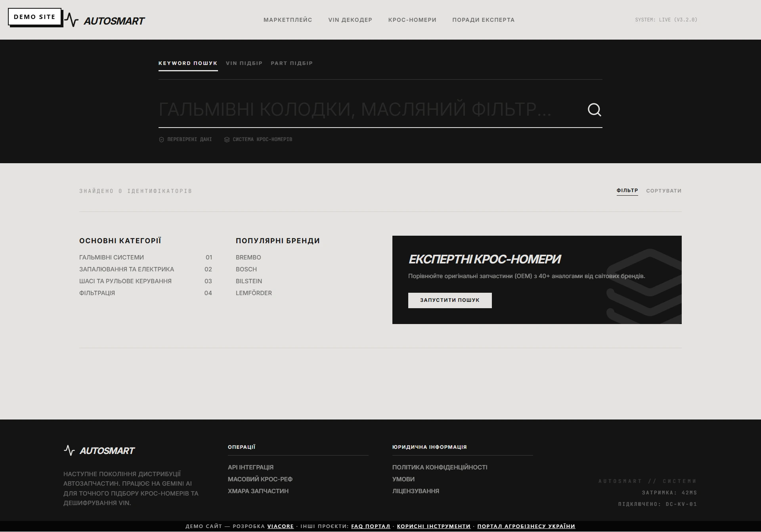This screenshot has width=761, height=532.
Task: Click the search magnifier icon
Action: click(x=594, y=110)
